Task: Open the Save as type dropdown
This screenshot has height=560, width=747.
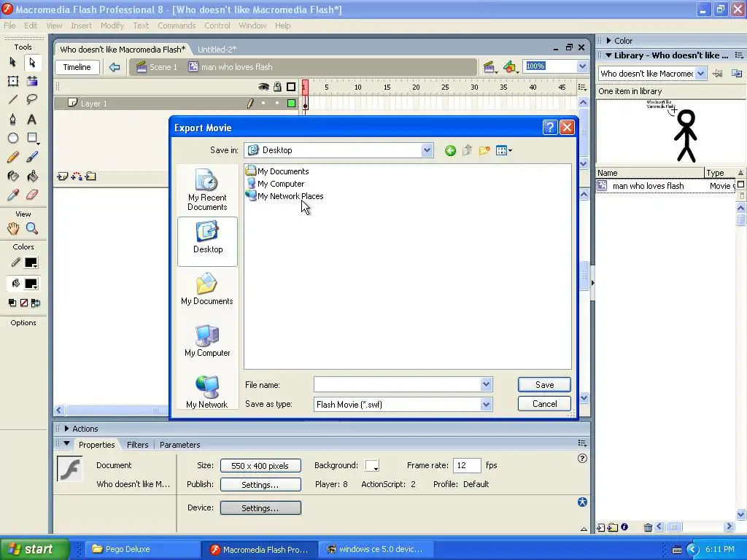Action: click(486, 404)
